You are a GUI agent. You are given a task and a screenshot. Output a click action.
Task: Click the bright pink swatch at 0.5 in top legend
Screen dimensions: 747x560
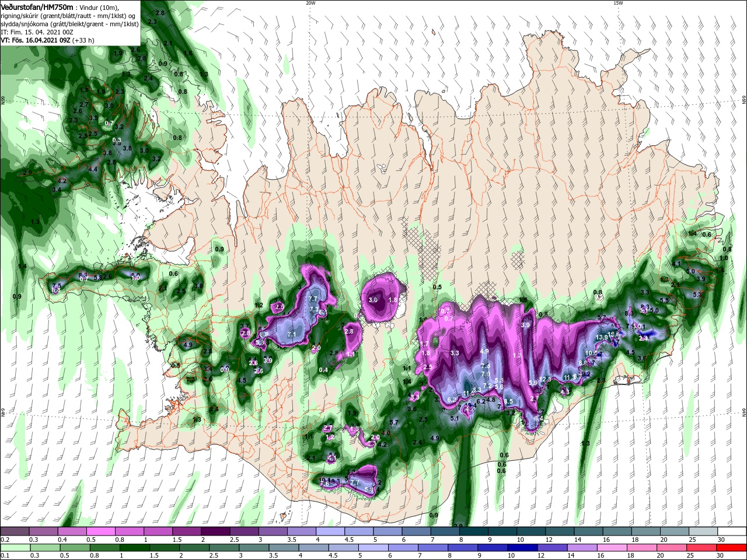pos(100,531)
